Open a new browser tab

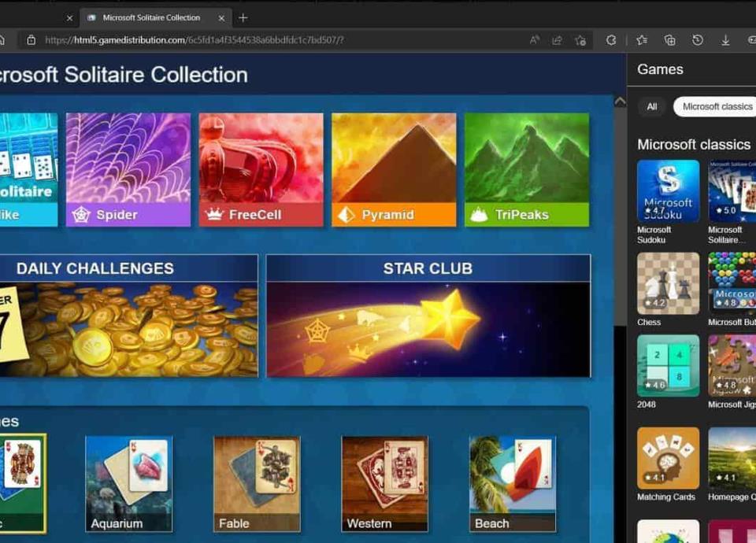pyautogui.click(x=243, y=17)
